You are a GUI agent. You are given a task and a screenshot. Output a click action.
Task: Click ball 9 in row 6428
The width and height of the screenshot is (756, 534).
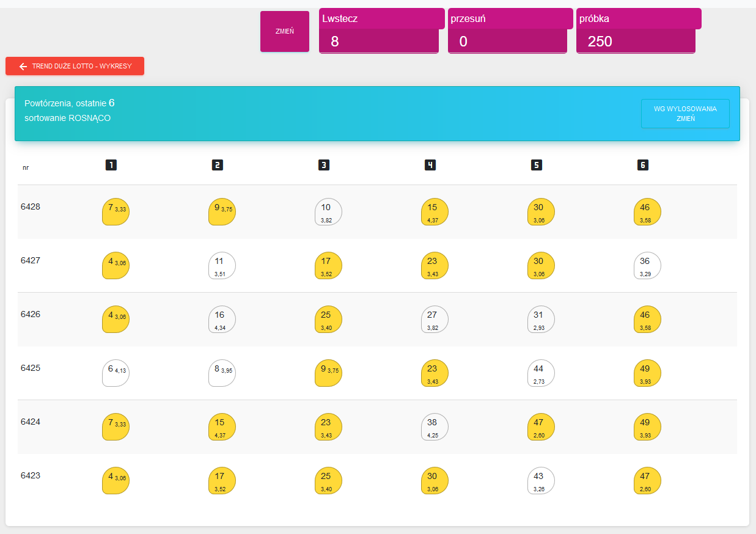pos(222,211)
